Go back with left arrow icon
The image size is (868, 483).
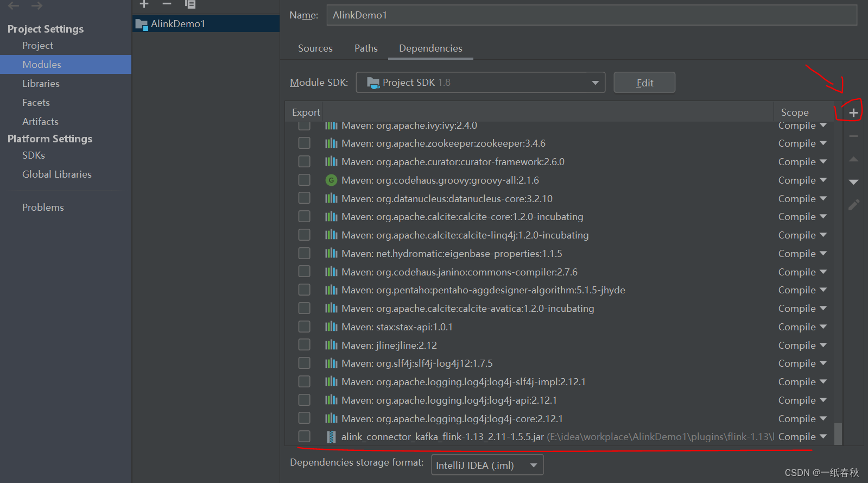(14, 5)
